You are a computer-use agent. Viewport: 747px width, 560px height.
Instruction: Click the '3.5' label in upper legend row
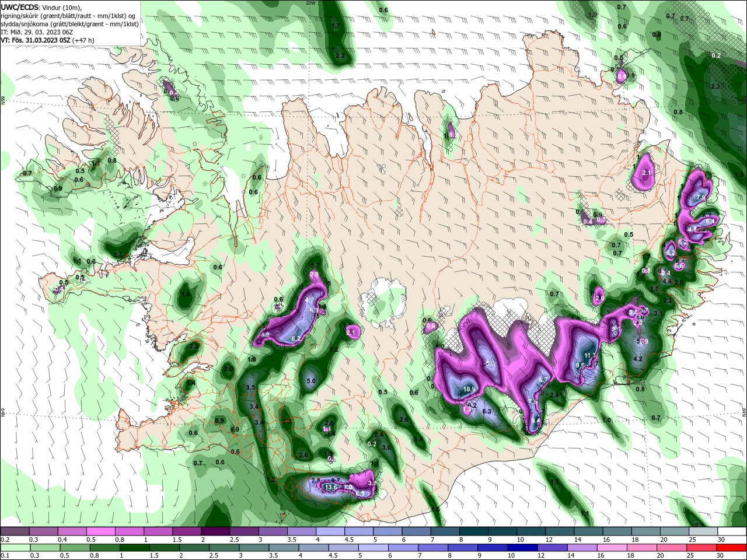pyautogui.click(x=292, y=540)
